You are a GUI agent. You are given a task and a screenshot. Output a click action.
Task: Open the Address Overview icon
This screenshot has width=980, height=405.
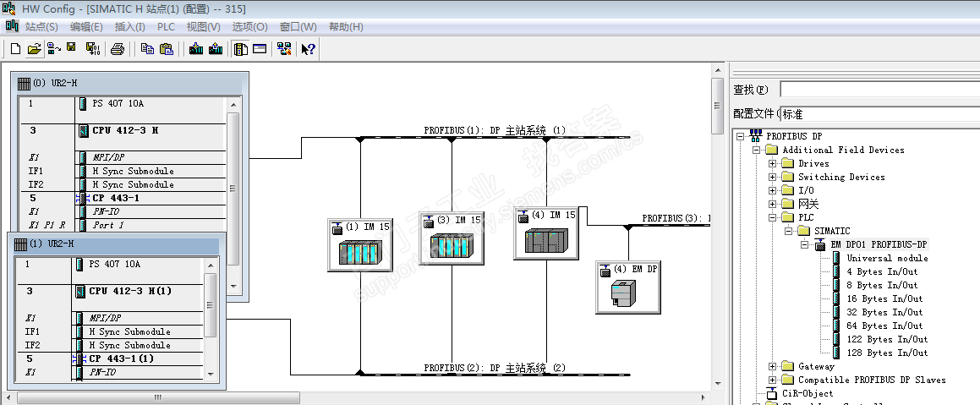(x=260, y=49)
